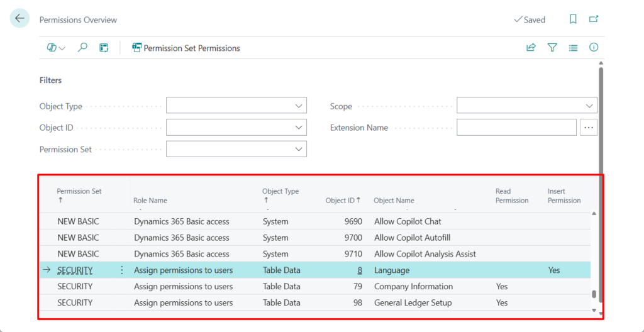Screen dimensions: 644x332
Task: Open the Scope dropdown
Action: pyautogui.click(x=589, y=106)
